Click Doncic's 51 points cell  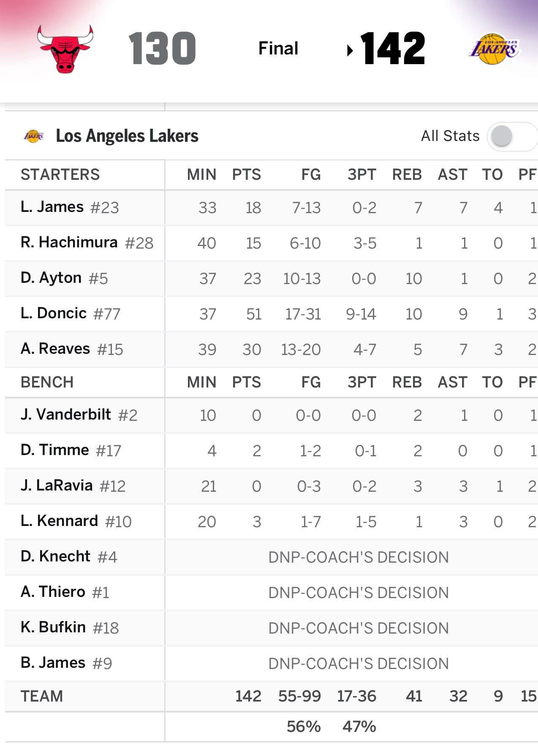tap(254, 314)
